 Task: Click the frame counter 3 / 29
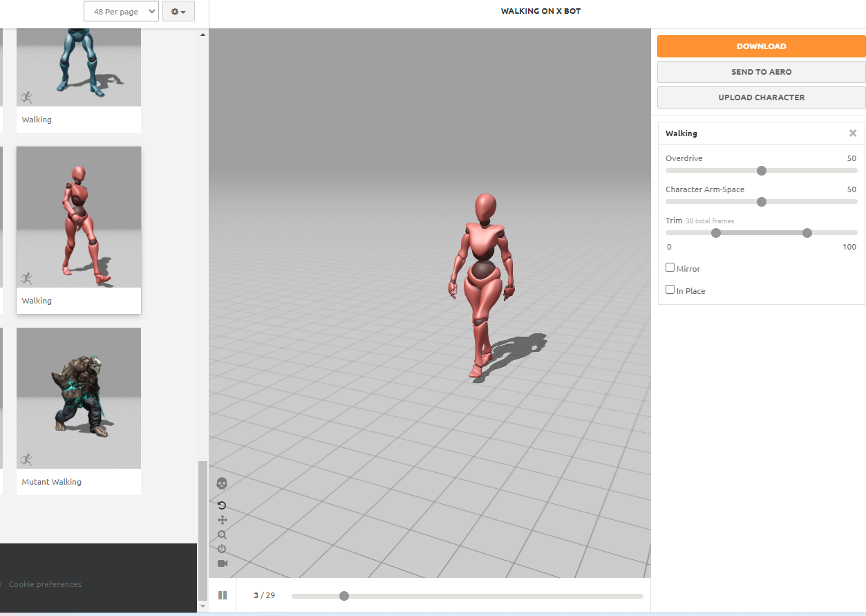[264, 595]
